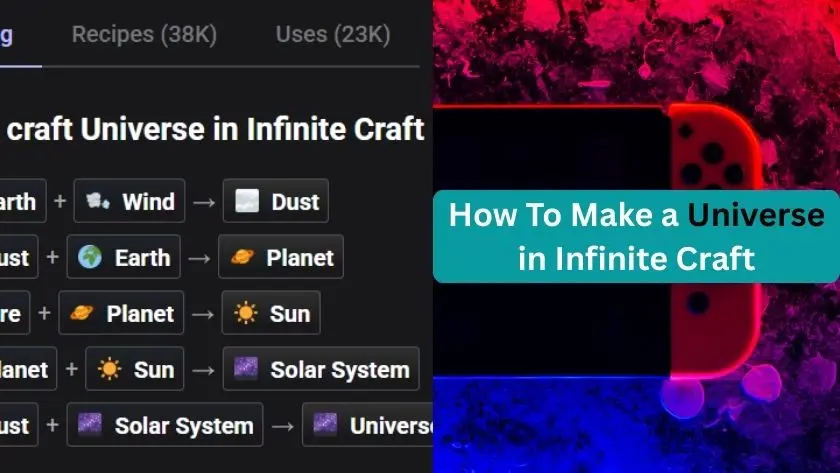The width and height of the screenshot is (840, 473).
Task: Select the cut-off Planet chip before Sun
Action: 28,369
